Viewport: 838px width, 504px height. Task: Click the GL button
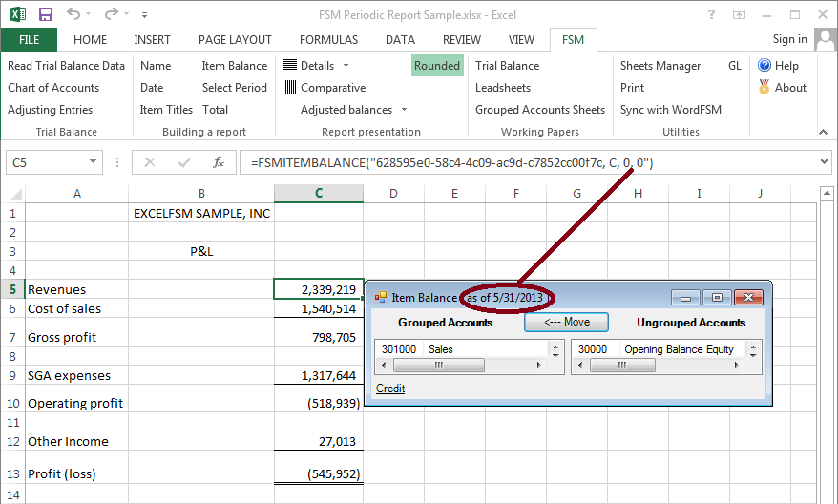735,66
